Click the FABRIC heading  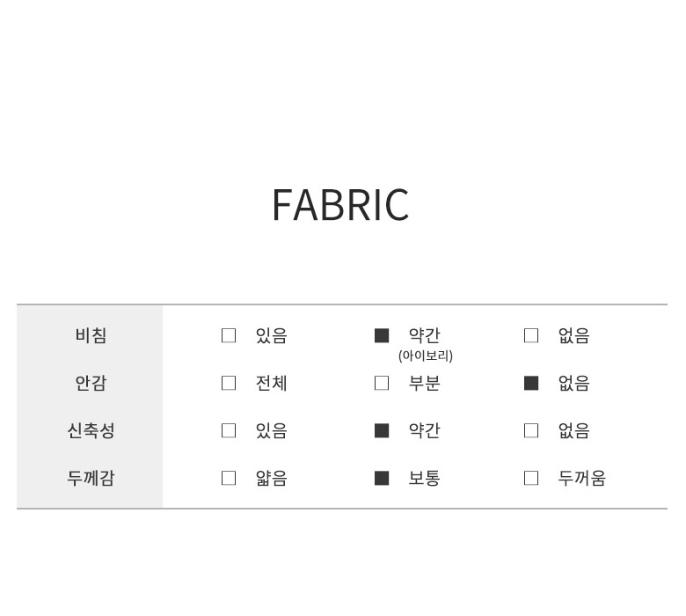[340, 205]
